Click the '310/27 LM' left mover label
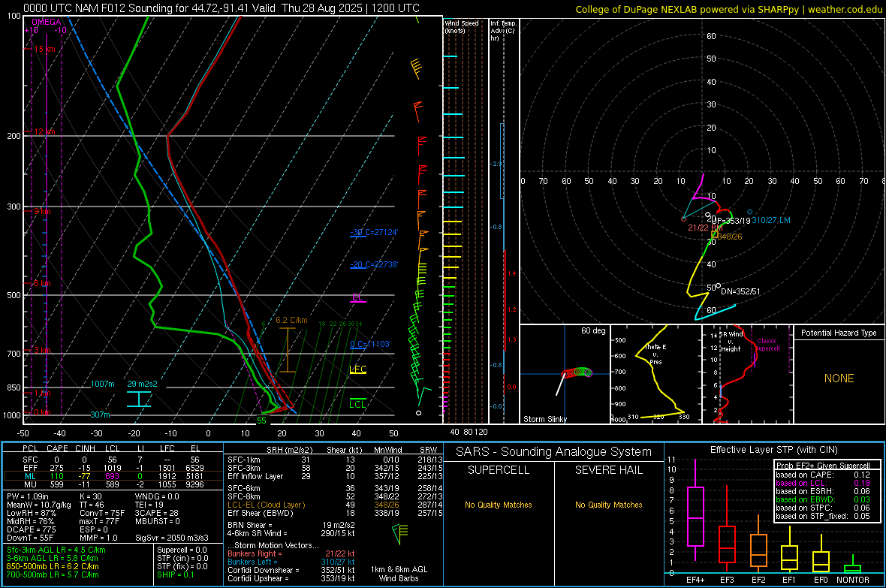The image size is (886, 588). click(x=771, y=221)
